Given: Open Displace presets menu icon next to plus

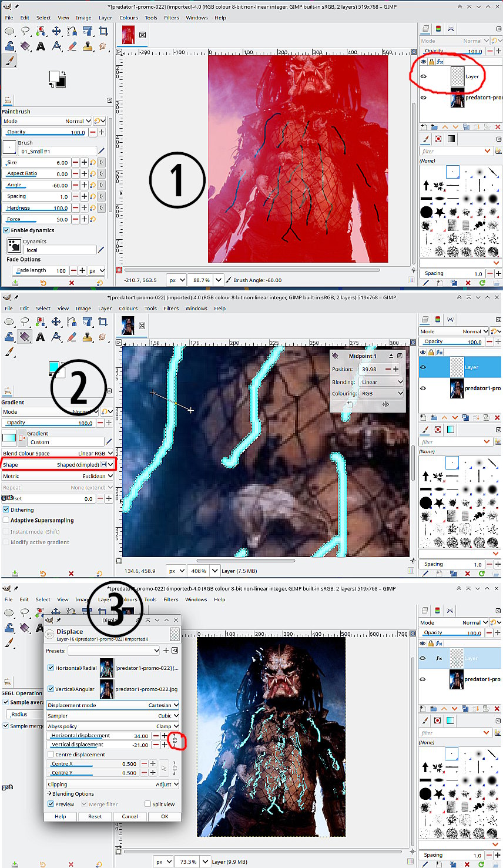Looking at the screenshot, I should (x=175, y=651).
